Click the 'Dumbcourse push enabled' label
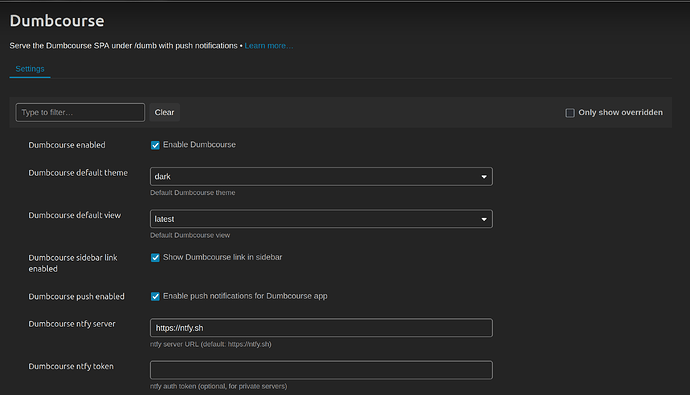 [77, 296]
